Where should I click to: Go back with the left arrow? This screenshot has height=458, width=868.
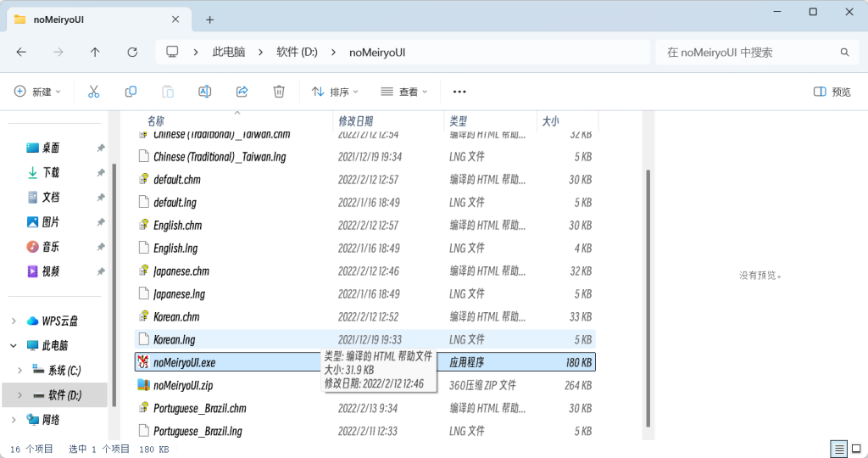tap(21, 52)
